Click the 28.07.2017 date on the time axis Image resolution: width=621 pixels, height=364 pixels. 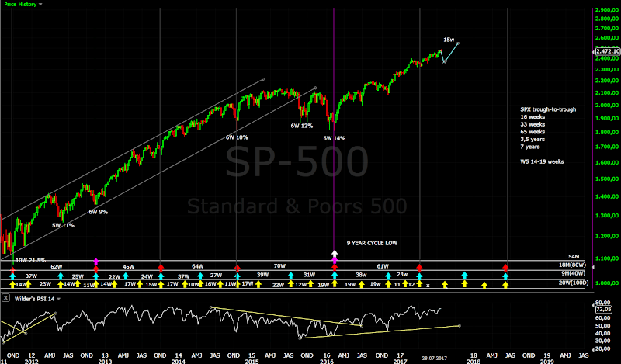point(434,358)
